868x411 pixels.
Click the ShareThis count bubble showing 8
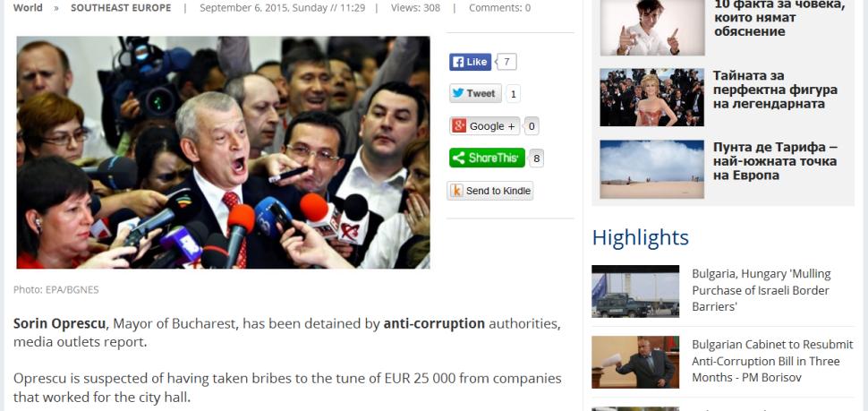(x=535, y=159)
